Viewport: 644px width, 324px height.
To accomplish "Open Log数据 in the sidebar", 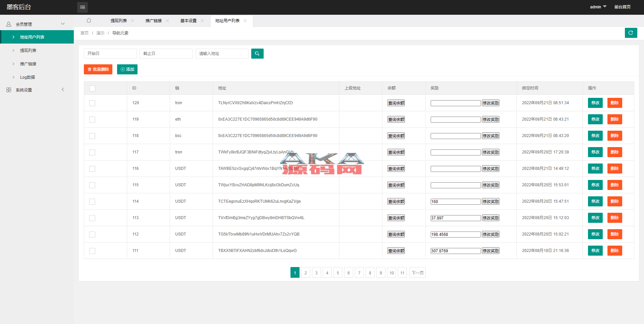I will coord(28,77).
